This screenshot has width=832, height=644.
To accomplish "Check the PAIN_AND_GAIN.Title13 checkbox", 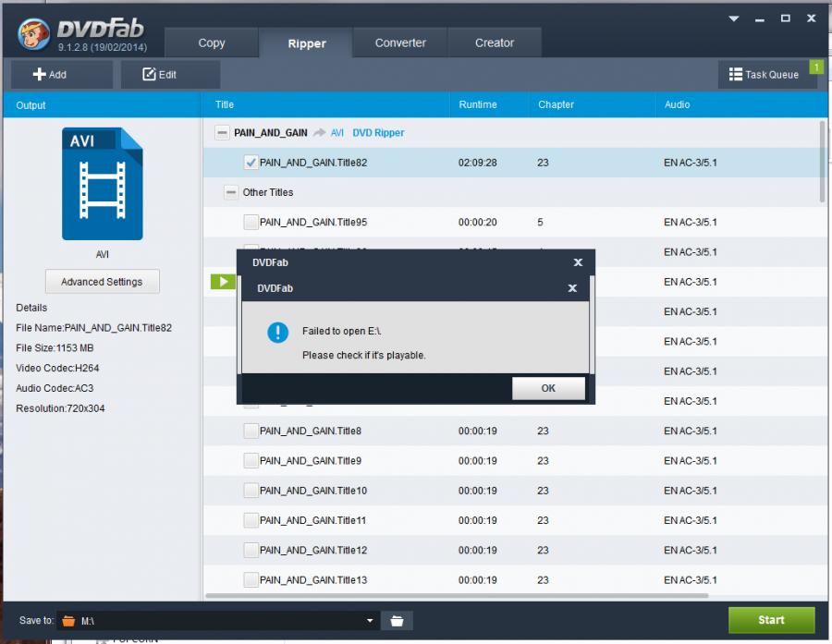I will [251, 580].
